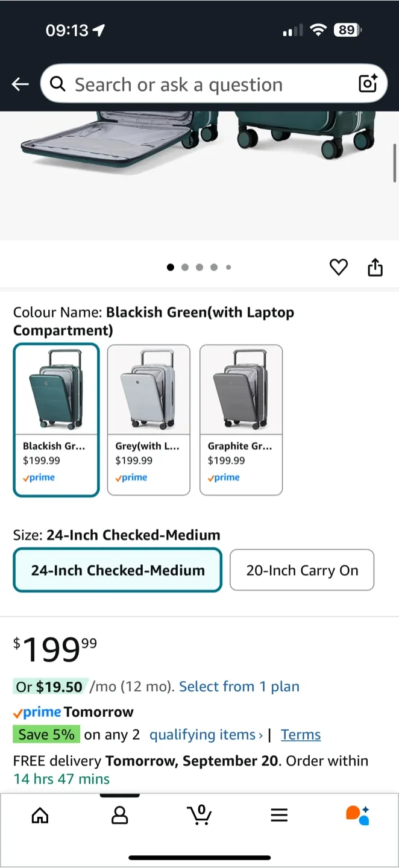
Task: Choose the 20-Inch Carry On size
Action: 302,570
